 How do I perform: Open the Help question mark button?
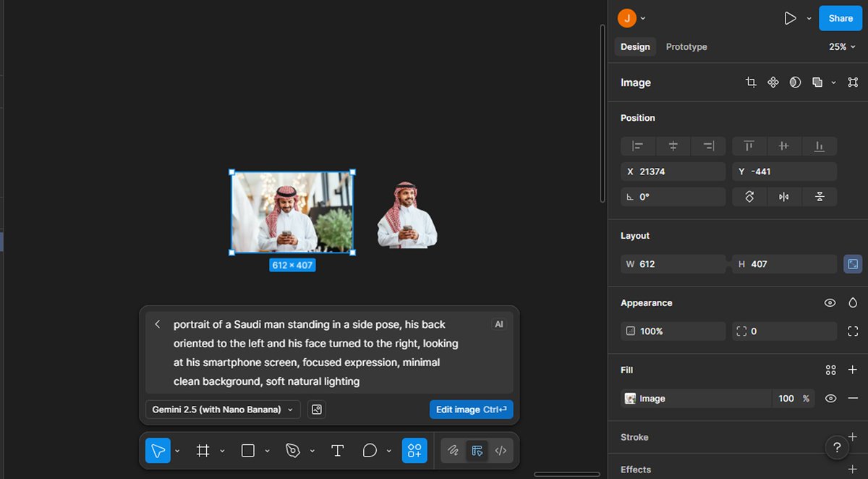click(837, 447)
